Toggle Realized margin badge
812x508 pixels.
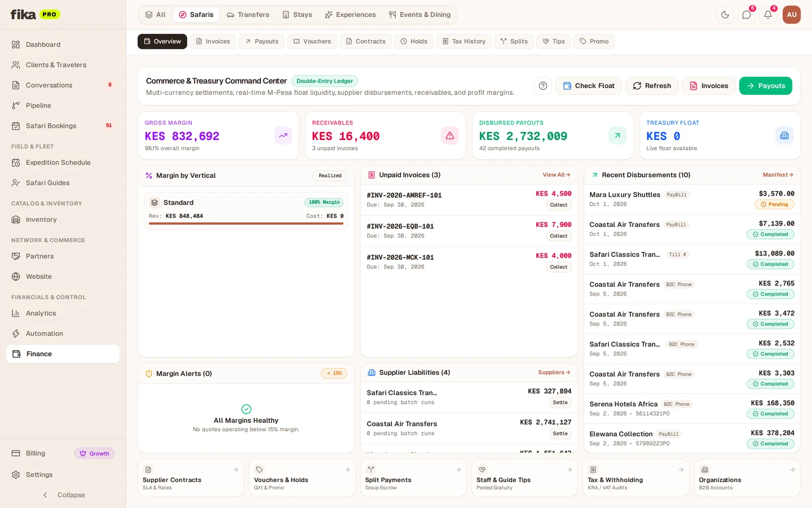pyautogui.click(x=330, y=176)
